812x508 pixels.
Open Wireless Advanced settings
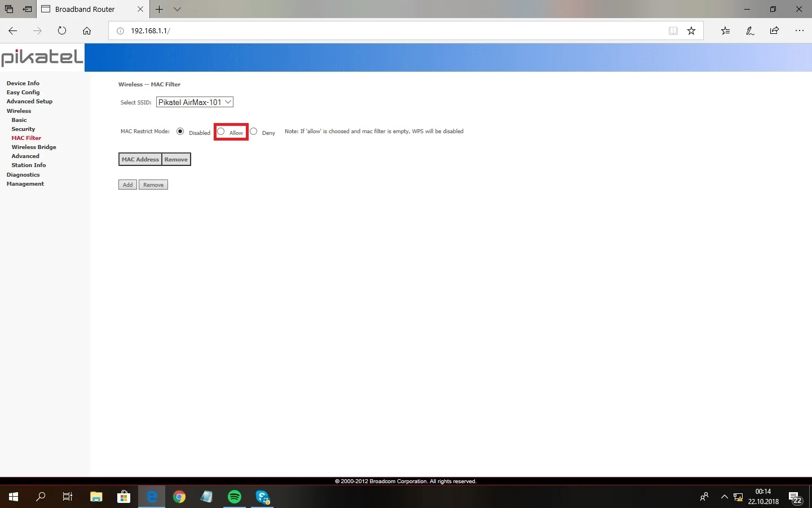[25, 156]
